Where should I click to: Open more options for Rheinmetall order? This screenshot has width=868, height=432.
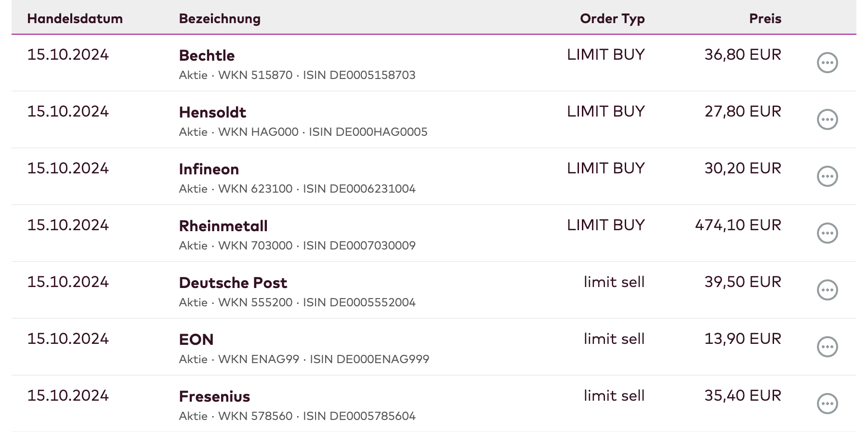pos(827,233)
